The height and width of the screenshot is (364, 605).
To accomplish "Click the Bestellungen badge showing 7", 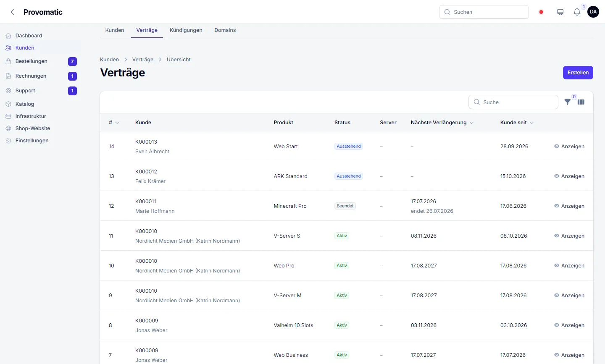I will pos(72,61).
